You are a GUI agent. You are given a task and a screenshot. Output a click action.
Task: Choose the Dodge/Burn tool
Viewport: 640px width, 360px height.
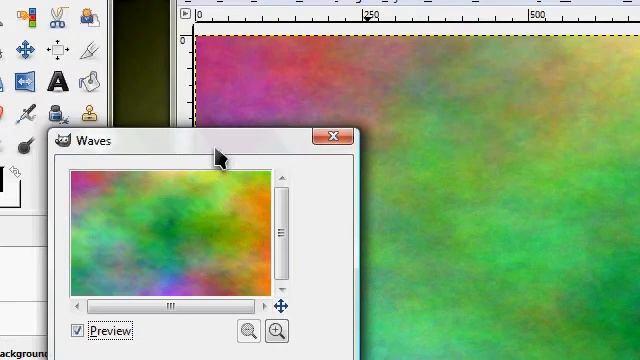(x=25, y=146)
